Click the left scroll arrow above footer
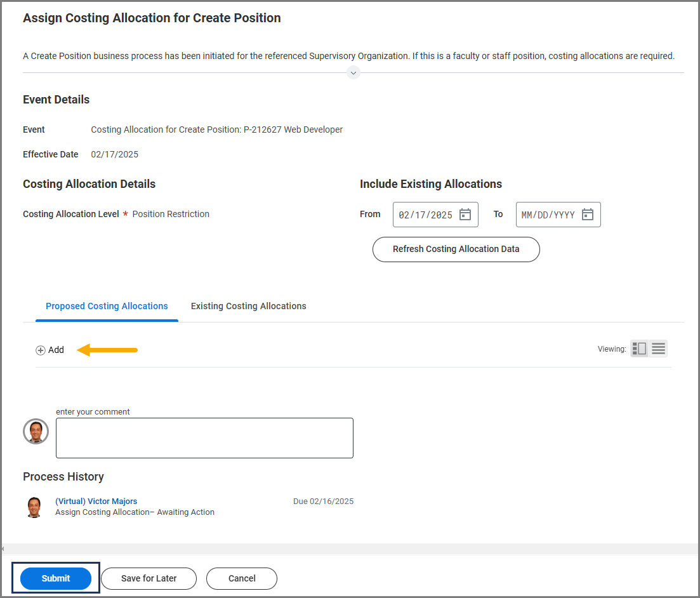The width and height of the screenshot is (700, 598). tap(3, 548)
